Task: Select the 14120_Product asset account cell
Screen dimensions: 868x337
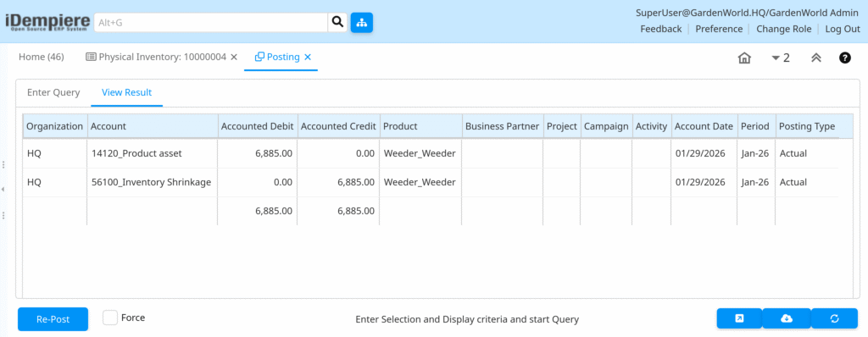Action: [153, 153]
